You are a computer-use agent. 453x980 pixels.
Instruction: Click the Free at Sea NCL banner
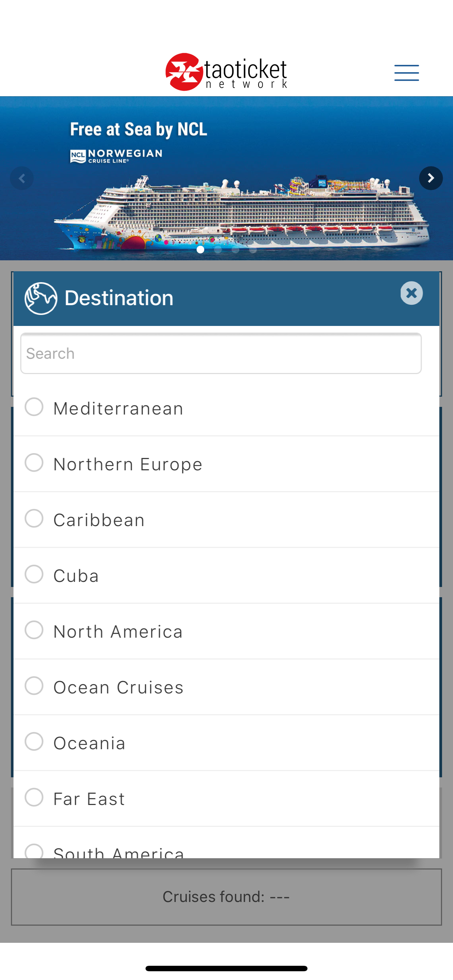point(226,178)
